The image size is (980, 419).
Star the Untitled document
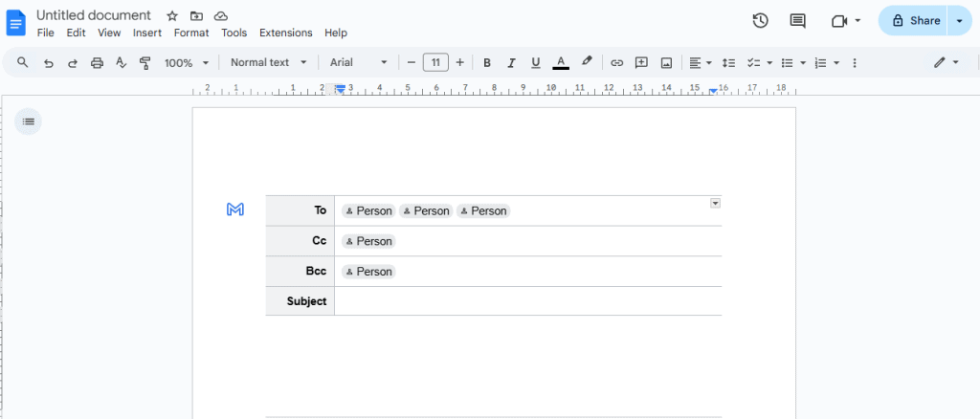tap(172, 16)
